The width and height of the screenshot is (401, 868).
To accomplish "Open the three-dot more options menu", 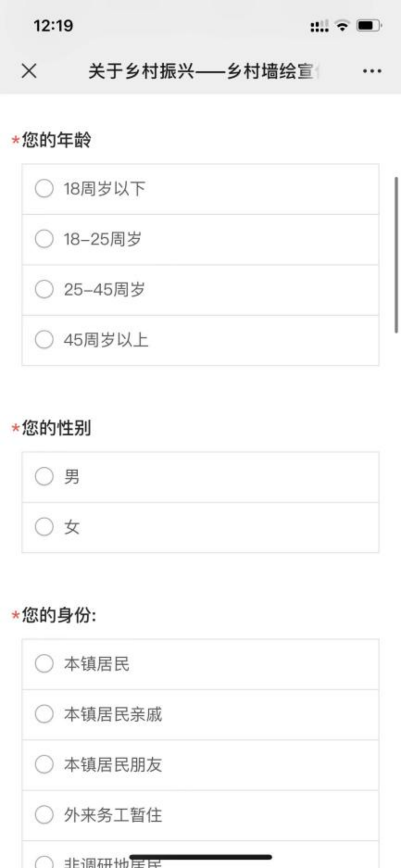I will [x=372, y=71].
